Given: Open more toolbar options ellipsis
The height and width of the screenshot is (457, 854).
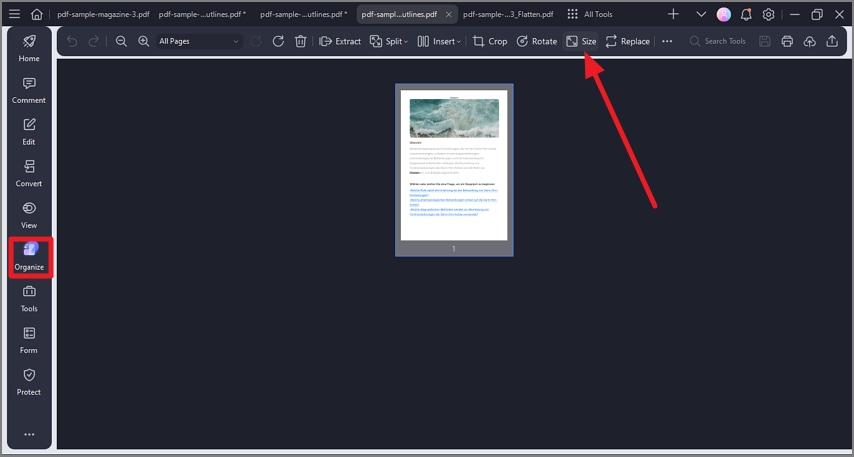Looking at the screenshot, I should (667, 41).
